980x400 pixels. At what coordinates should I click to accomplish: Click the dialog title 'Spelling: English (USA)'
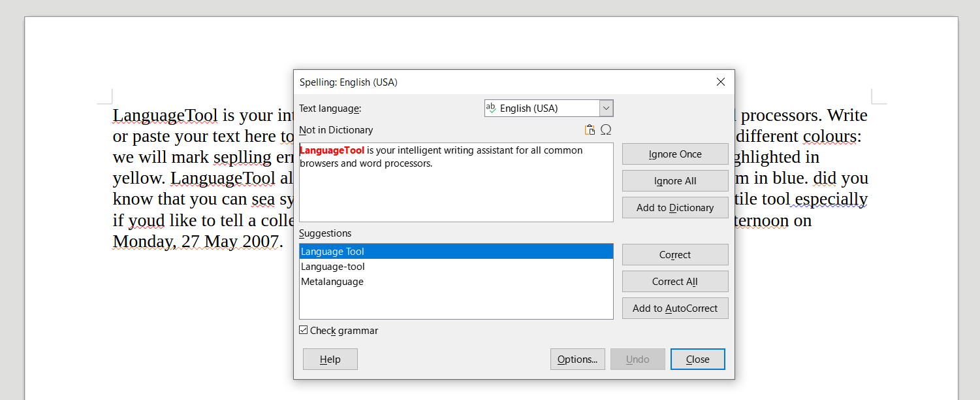click(x=349, y=82)
